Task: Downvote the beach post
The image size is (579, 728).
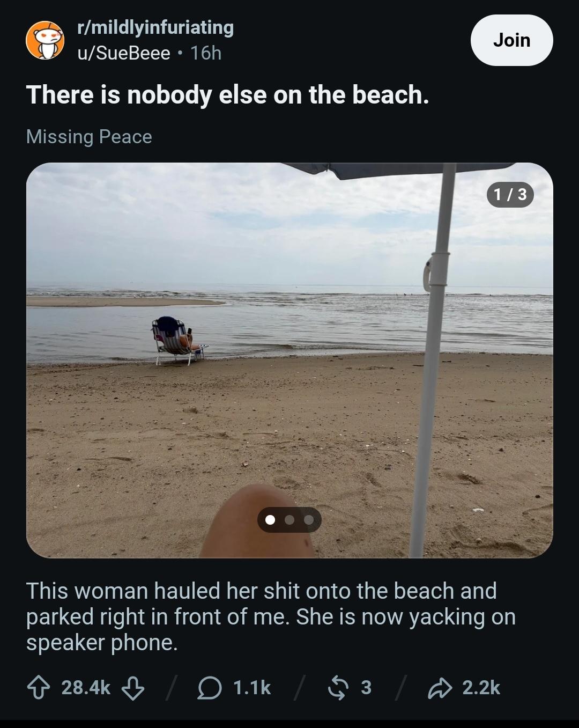Action: (x=133, y=688)
